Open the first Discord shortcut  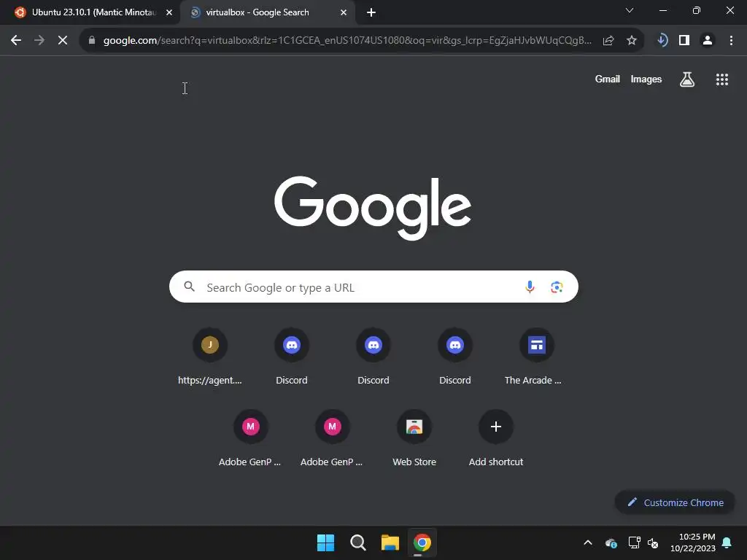(x=292, y=356)
